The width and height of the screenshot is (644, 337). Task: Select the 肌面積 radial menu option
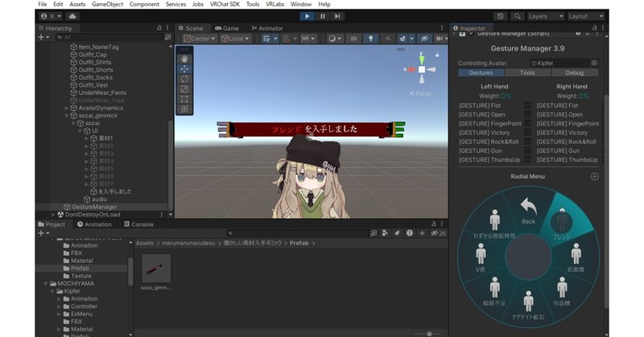576,258
